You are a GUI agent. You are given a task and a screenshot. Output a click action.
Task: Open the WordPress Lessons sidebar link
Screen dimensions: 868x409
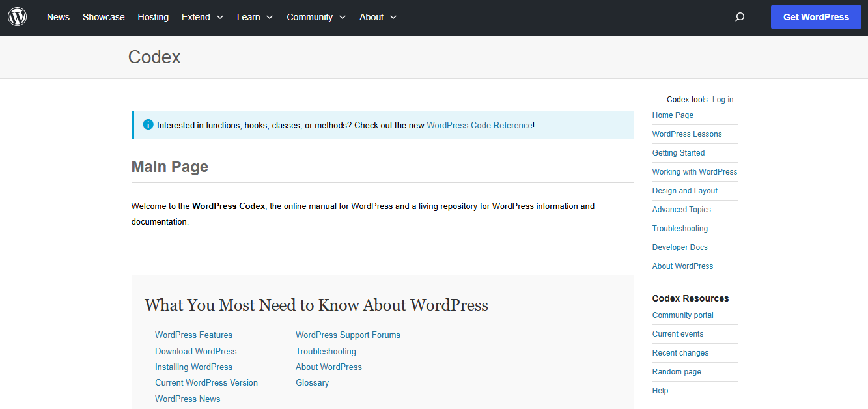click(x=687, y=134)
